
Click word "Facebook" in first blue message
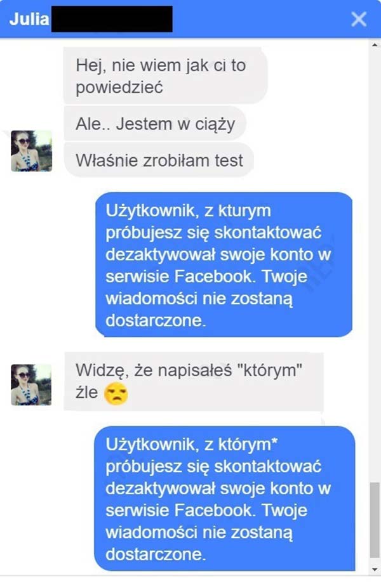[x=215, y=277]
